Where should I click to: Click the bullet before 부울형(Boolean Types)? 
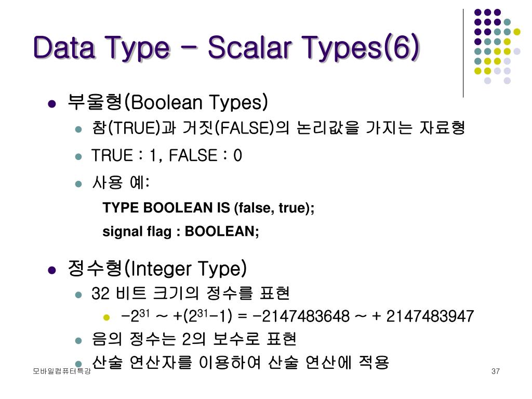click(x=52, y=103)
